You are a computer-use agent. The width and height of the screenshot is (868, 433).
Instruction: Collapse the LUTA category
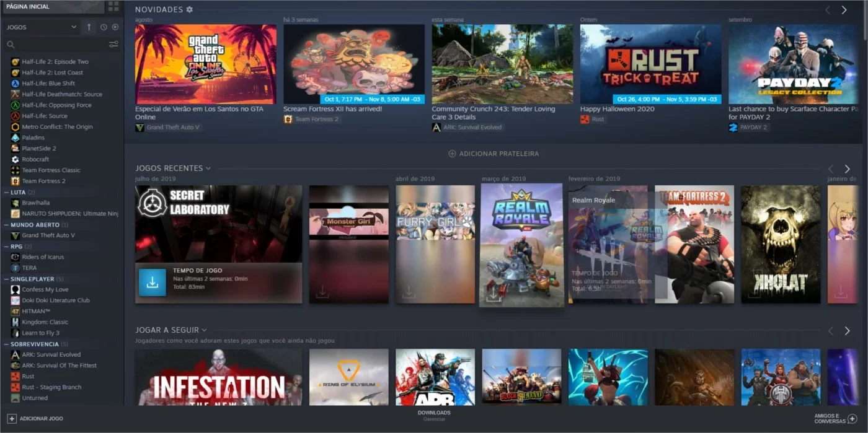6,192
